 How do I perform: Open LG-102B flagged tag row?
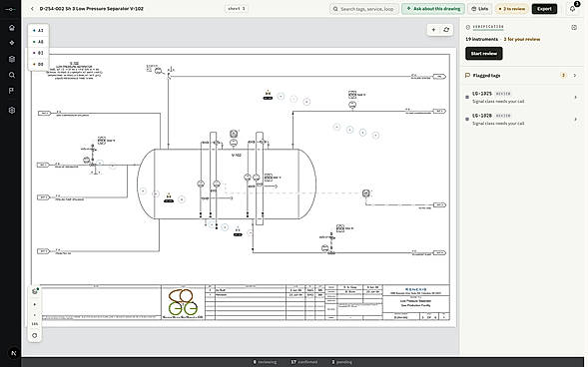522,120
